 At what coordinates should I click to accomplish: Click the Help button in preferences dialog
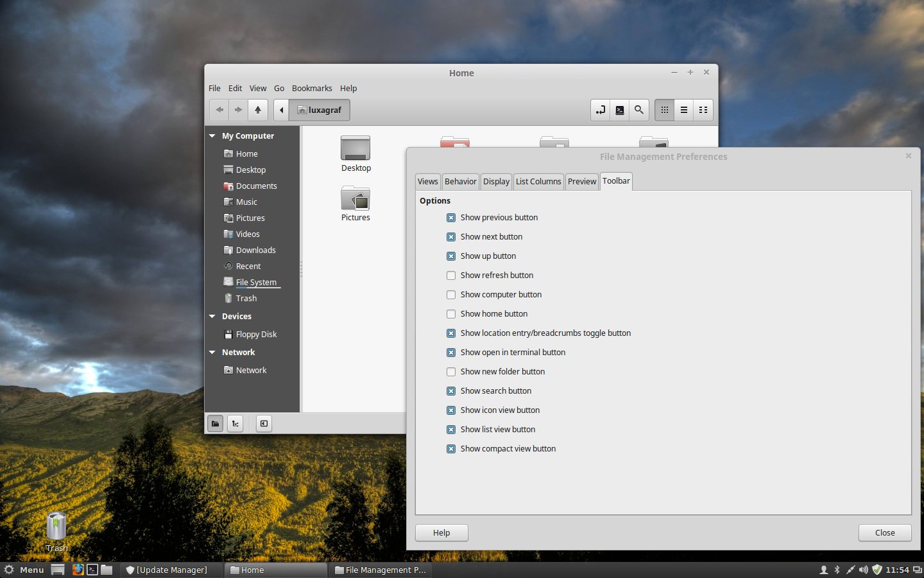[441, 532]
